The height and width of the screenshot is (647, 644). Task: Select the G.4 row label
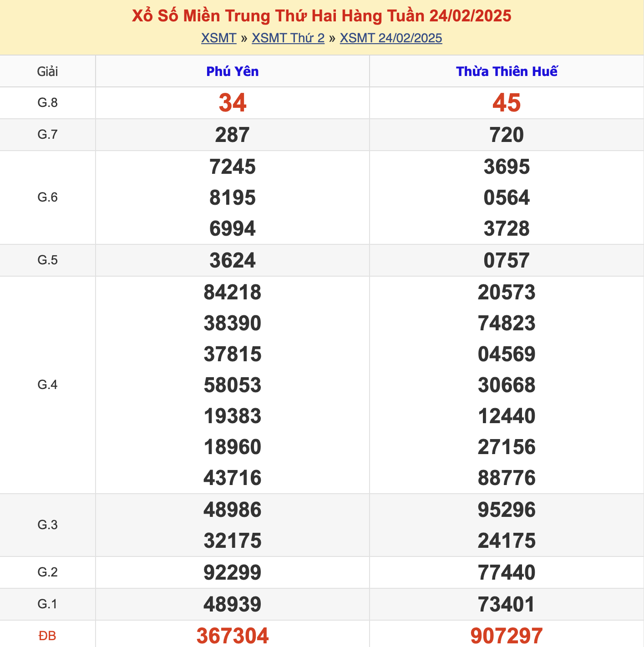(47, 385)
